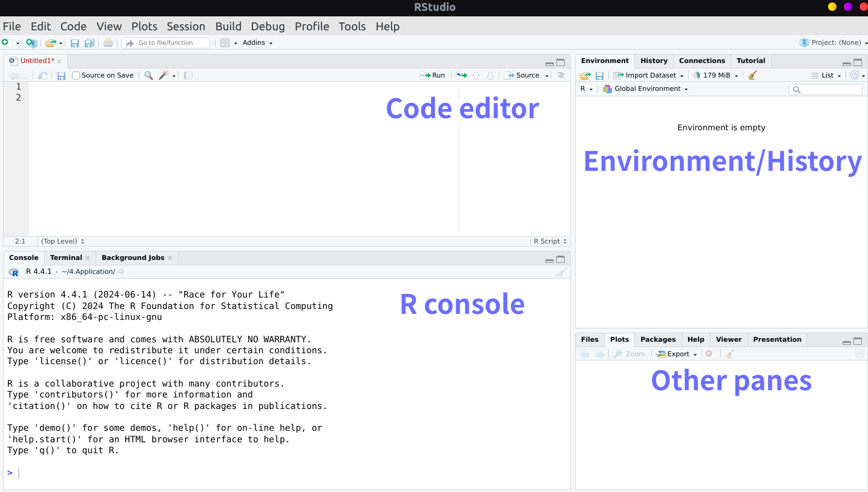This screenshot has height=492, width=868.
Task: Click Save workspace icon in Environment pane
Action: click(x=599, y=76)
